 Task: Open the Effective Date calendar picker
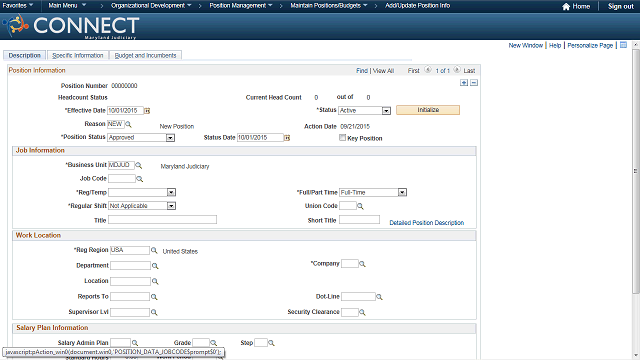(147, 111)
